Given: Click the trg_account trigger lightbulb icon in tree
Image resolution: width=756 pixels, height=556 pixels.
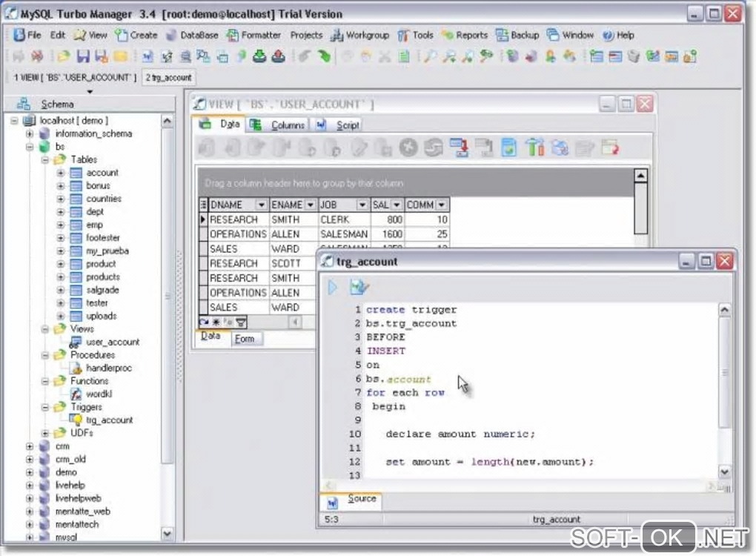Looking at the screenshot, I should point(76,420).
